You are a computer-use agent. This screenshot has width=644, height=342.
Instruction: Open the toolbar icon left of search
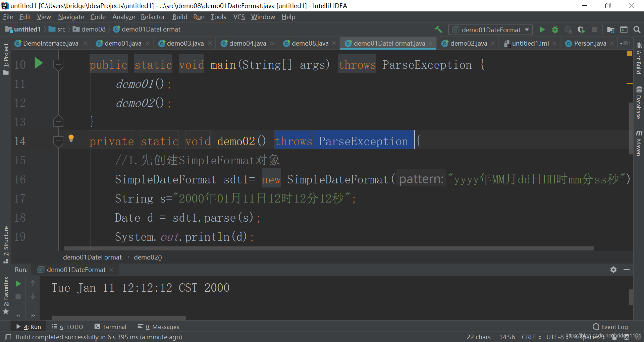click(624, 30)
